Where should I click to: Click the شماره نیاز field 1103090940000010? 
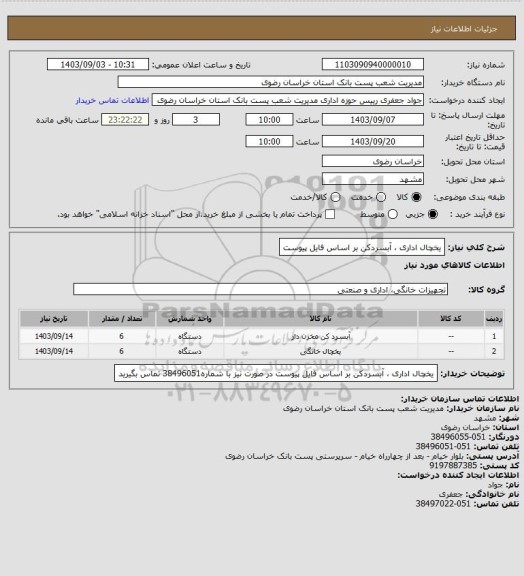373,64
